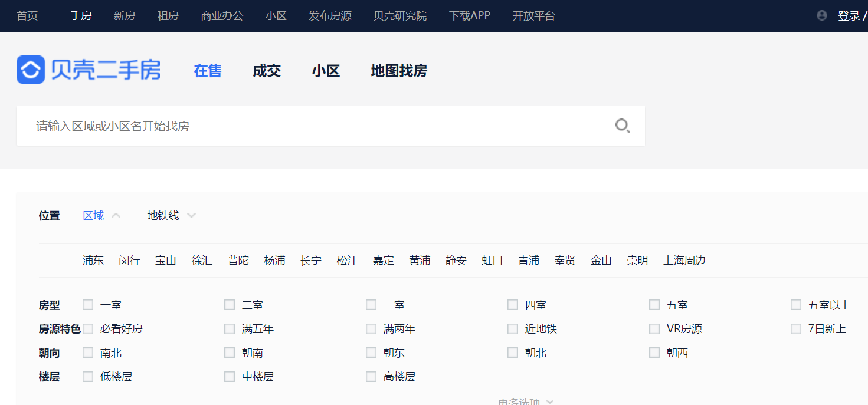This screenshot has height=405, width=868.
Task: Open 二手房 in the top navigation
Action: point(76,16)
